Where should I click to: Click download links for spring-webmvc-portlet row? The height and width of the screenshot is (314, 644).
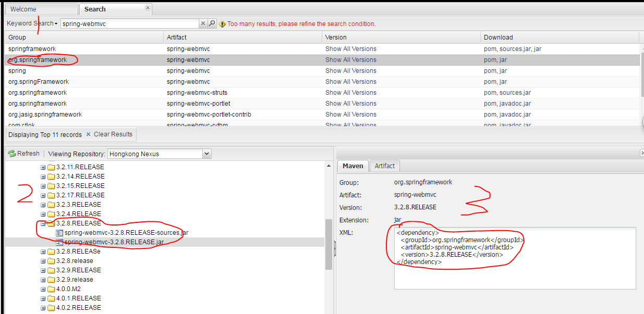click(507, 104)
